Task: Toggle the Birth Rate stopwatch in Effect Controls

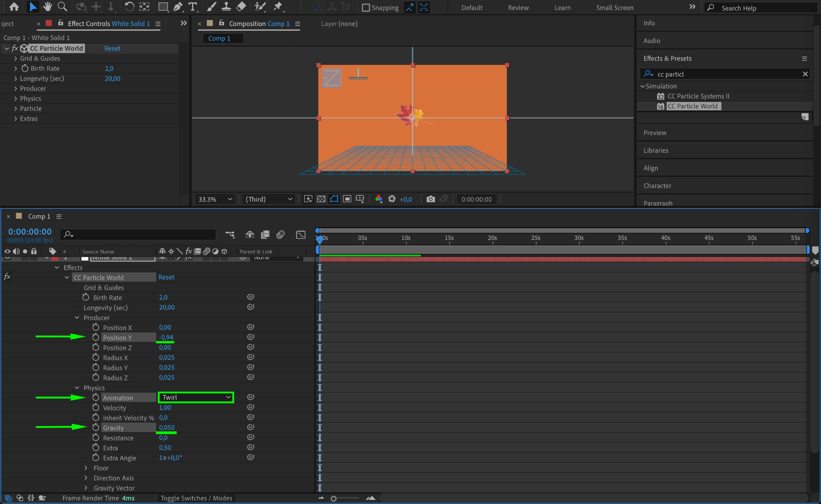Action: tap(25, 68)
